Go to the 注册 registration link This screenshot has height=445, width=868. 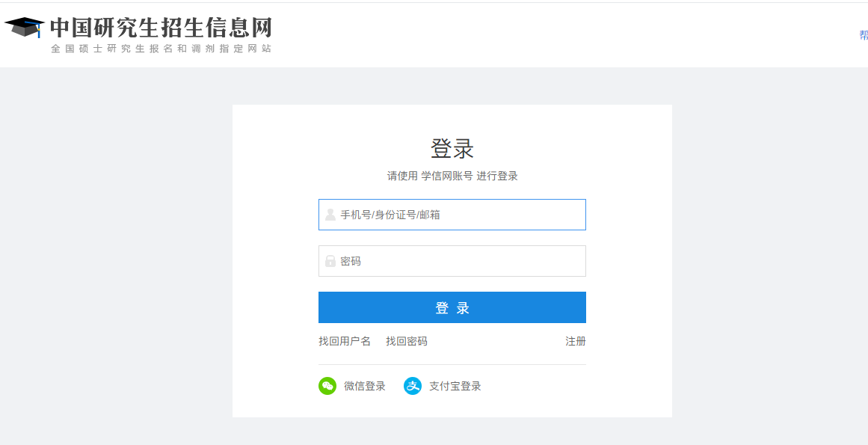tap(576, 342)
